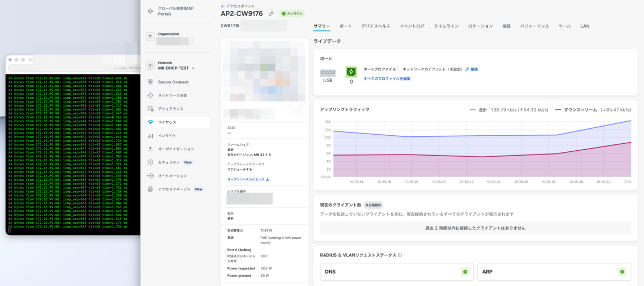644x286 pixels.
Task: Click the 合計 legend line swatch
Action: tap(473, 109)
